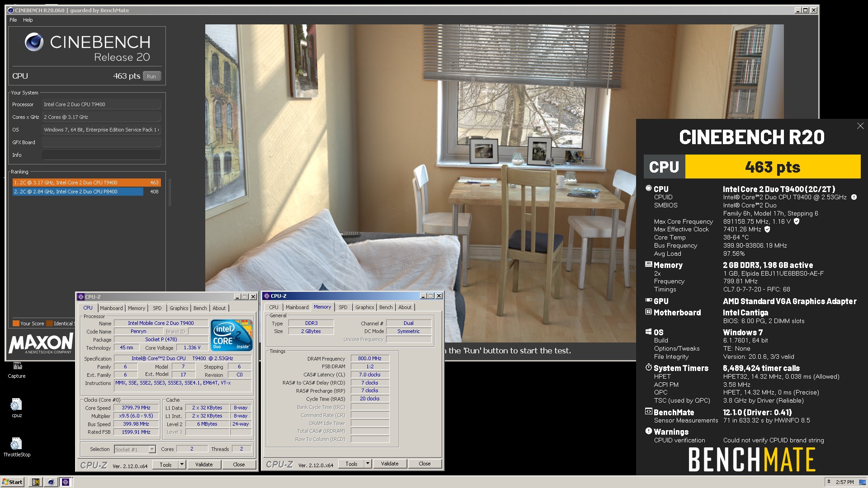Click the Core Speed 3799.79 MHz value

tap(136, 408)
